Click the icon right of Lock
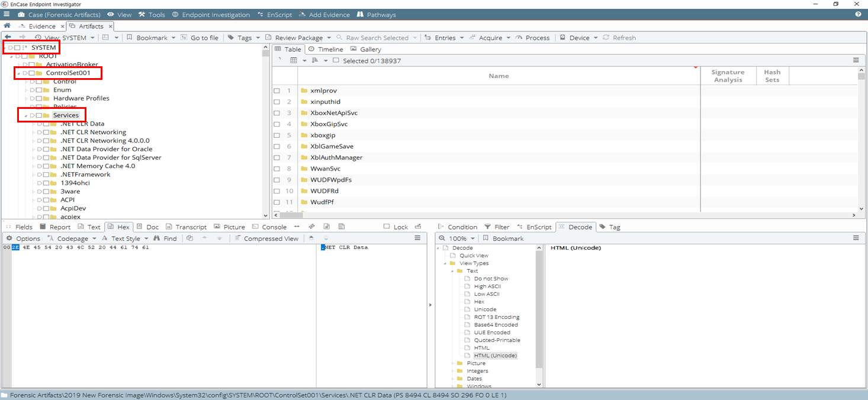This screenshot has width=868, height=400. [x=418, y=227]
